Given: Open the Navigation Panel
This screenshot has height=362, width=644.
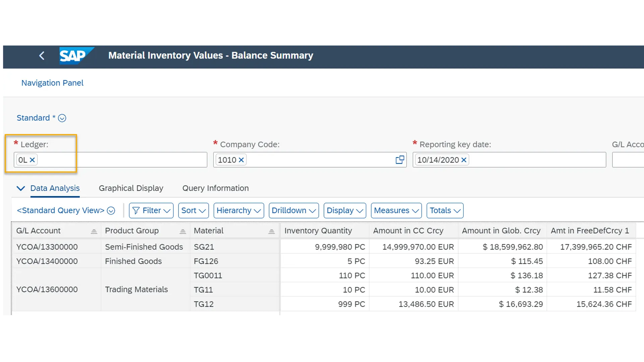Looking at the screenshot, I should [x=52, y=83].
